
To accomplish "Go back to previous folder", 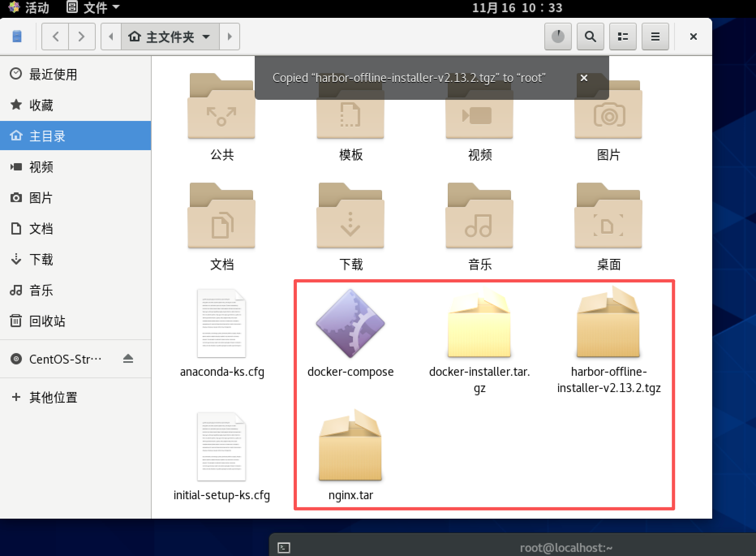I will pyautogui.click(x=56, y=37).
